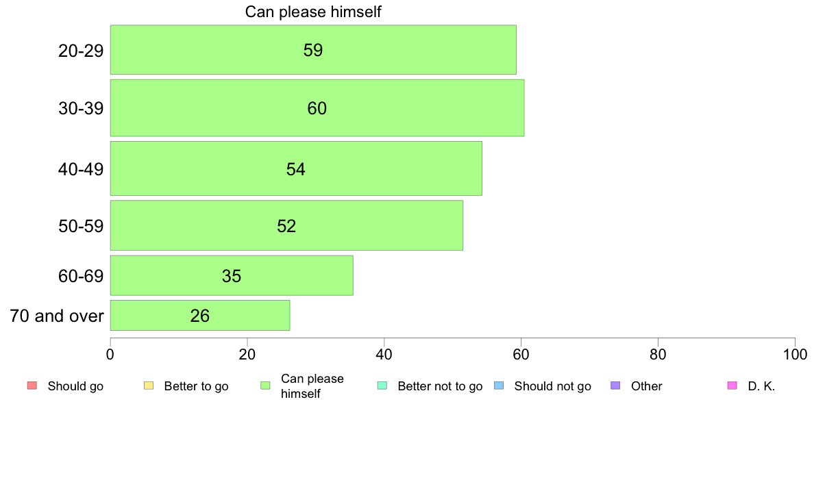This screenshot has height=504, width=814.
Task: Click the Should go legend label
Action: (x=75, y=386)
